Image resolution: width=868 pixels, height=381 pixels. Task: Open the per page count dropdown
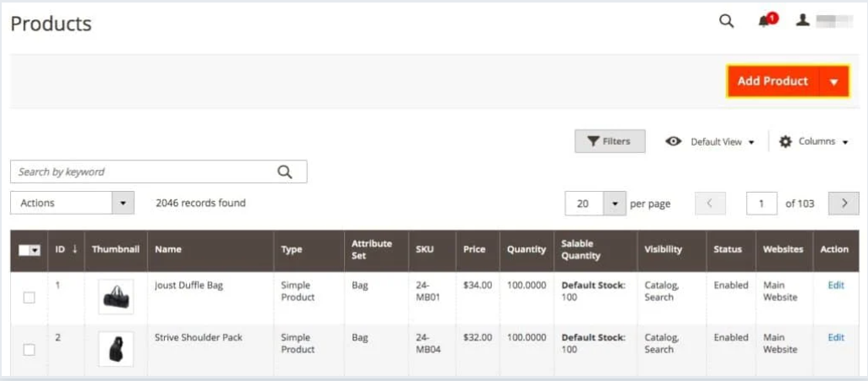615,204
